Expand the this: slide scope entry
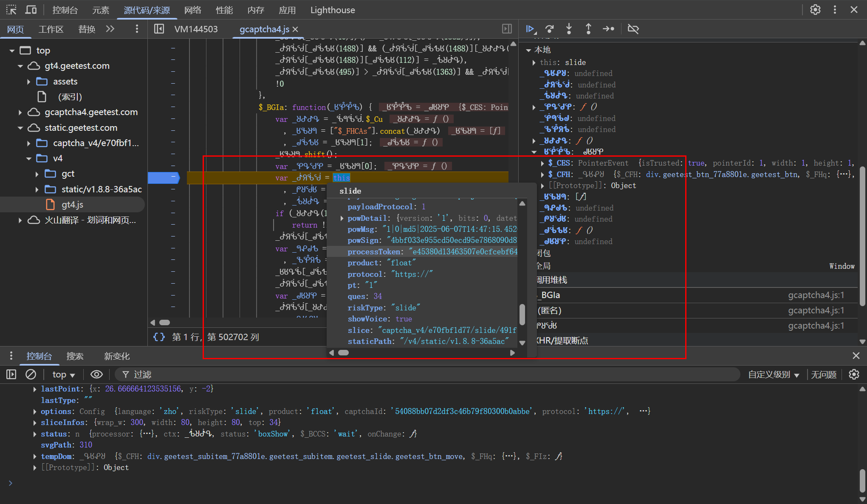This screenshot has width=867, height=504. pos(534,62)
